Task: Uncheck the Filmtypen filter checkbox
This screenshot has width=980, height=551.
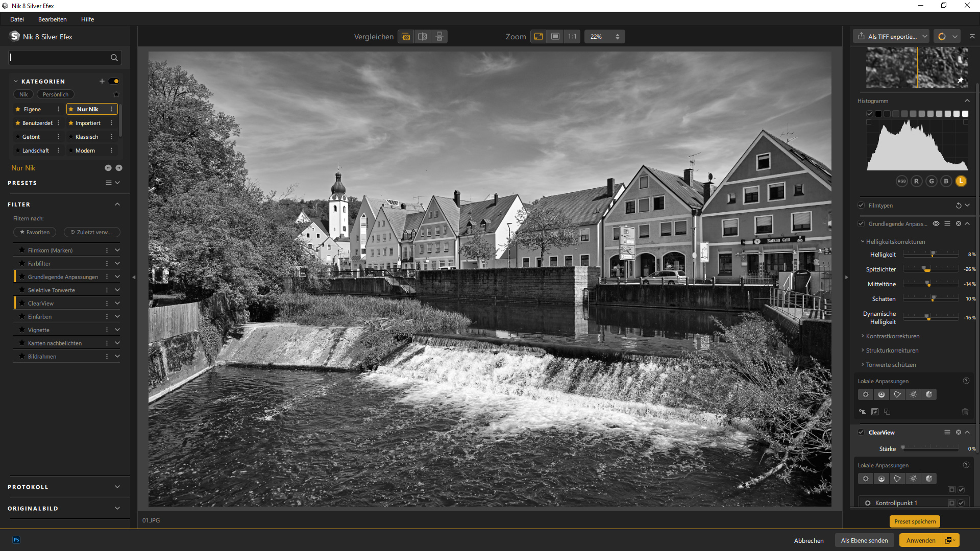Action: coord(861,206)
